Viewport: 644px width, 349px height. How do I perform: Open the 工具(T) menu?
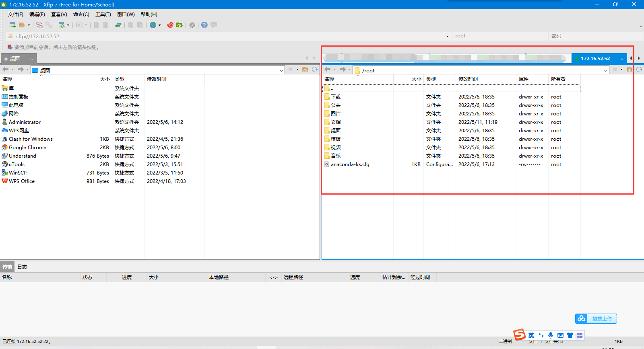coord(103,14)
